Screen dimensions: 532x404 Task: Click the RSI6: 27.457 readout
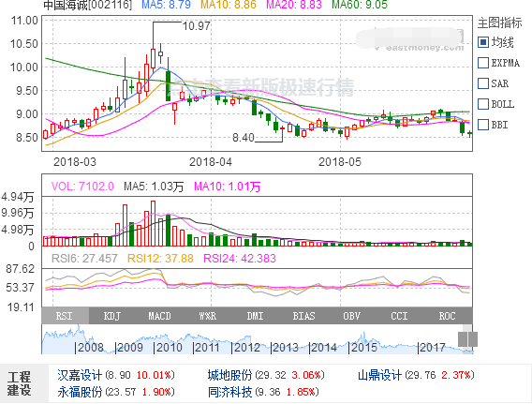(84, 259)
